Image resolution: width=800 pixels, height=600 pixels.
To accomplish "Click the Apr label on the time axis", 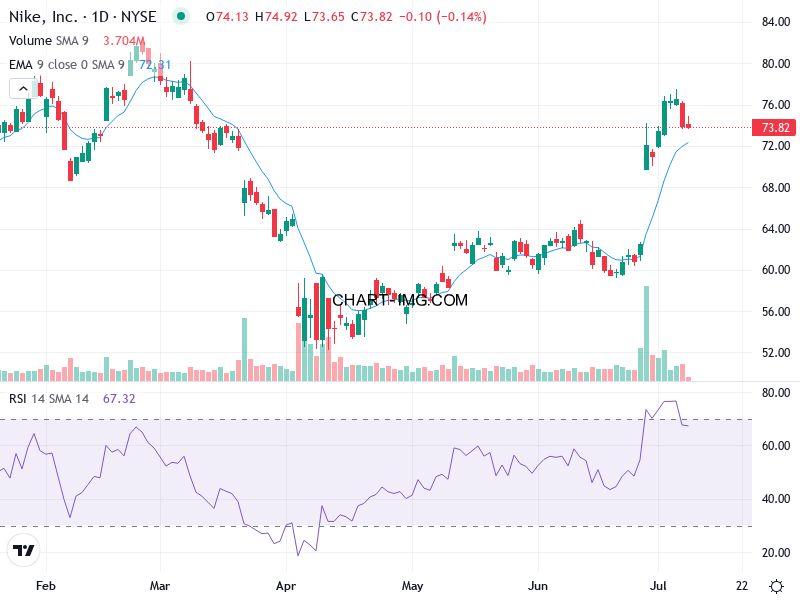I will (286, 586).
